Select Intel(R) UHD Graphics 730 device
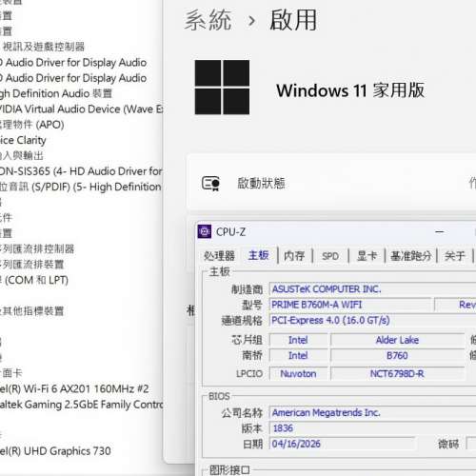This screenshot has width=476, height=476. click(55, 451)
